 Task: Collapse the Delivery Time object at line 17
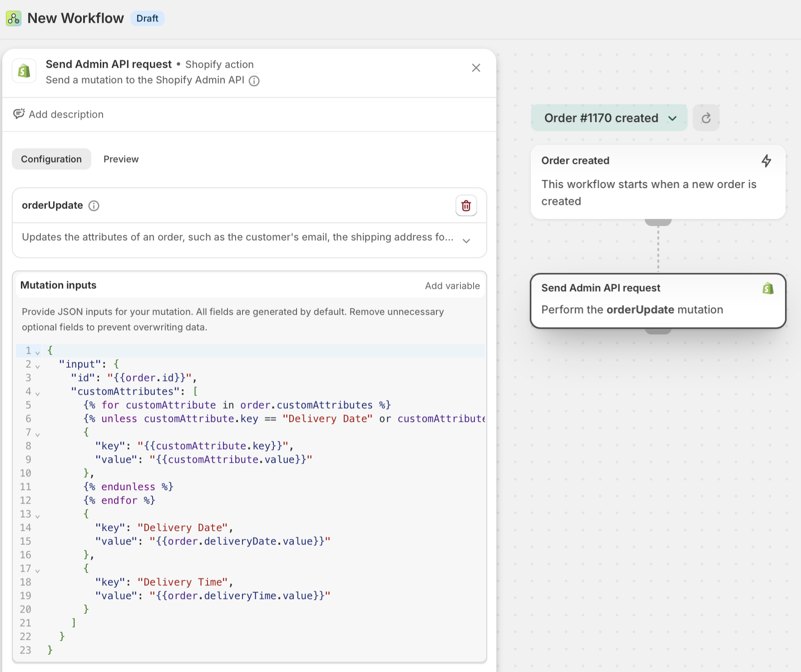[x=38, y=571]
